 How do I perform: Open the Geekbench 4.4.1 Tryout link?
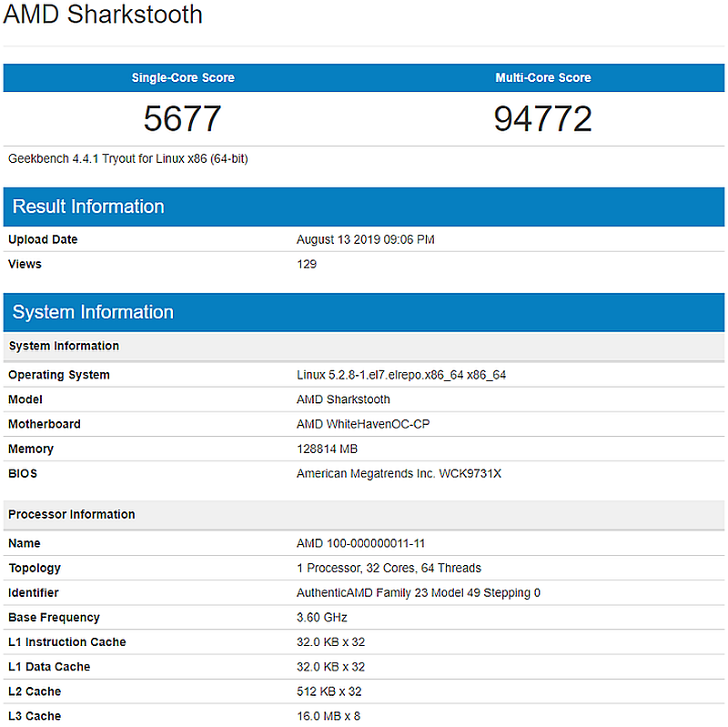click(x=127, y=158)
